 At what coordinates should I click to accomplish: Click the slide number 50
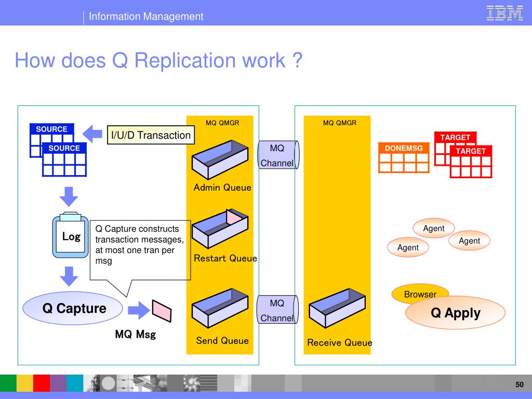(x=520, y=384)
